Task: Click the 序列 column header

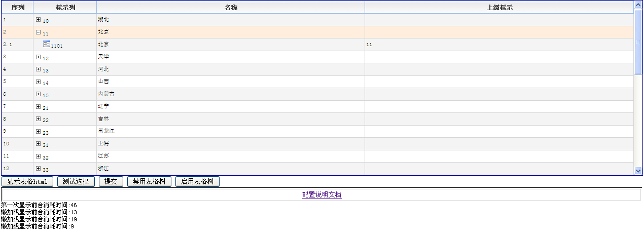Action: tap(17, 7)
